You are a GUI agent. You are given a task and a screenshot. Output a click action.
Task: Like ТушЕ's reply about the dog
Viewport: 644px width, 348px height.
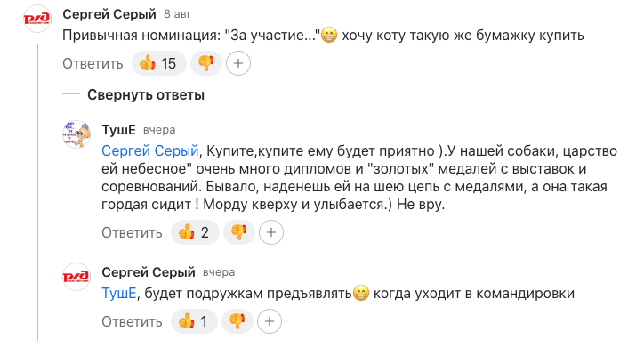tap(195, 232)
